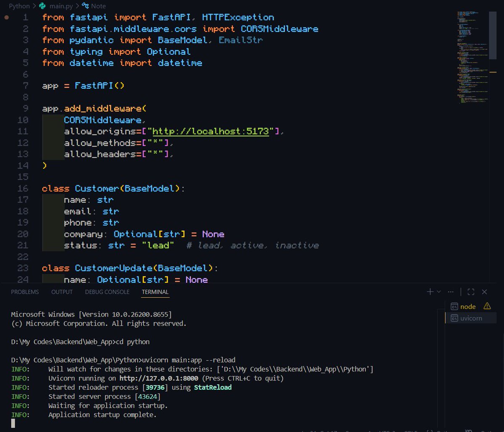Click 'allow_headers' argument text
Image resolution: width=504 pixels, height=432 pixels.
[x=100, y=154]
